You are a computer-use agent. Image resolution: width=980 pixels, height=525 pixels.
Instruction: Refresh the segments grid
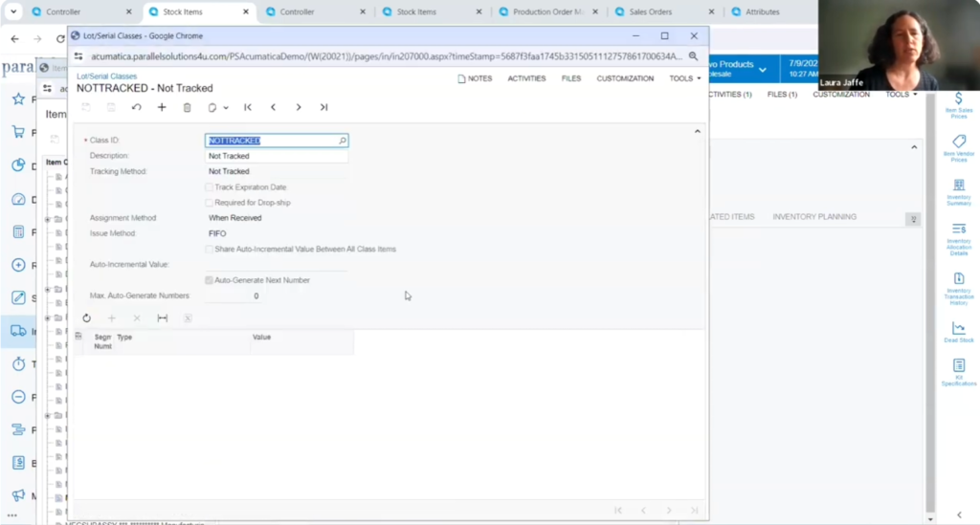point(86,318)
